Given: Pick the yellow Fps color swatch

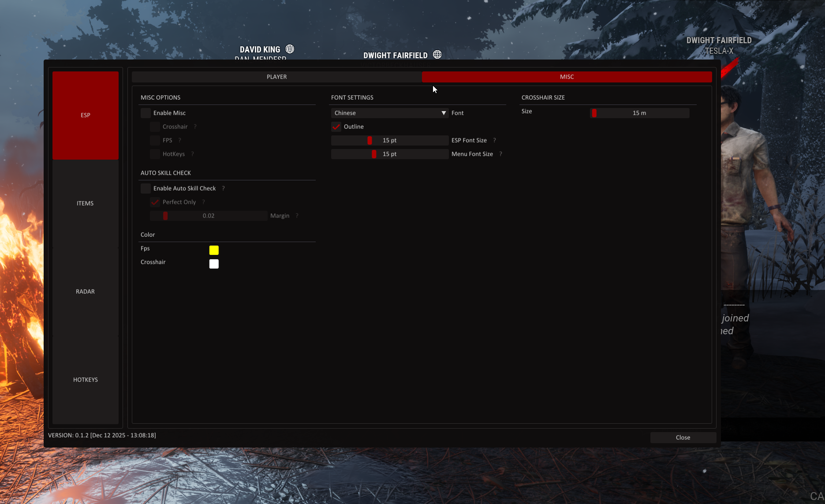Looking at the screenshot, I should (x=214, y=250).
